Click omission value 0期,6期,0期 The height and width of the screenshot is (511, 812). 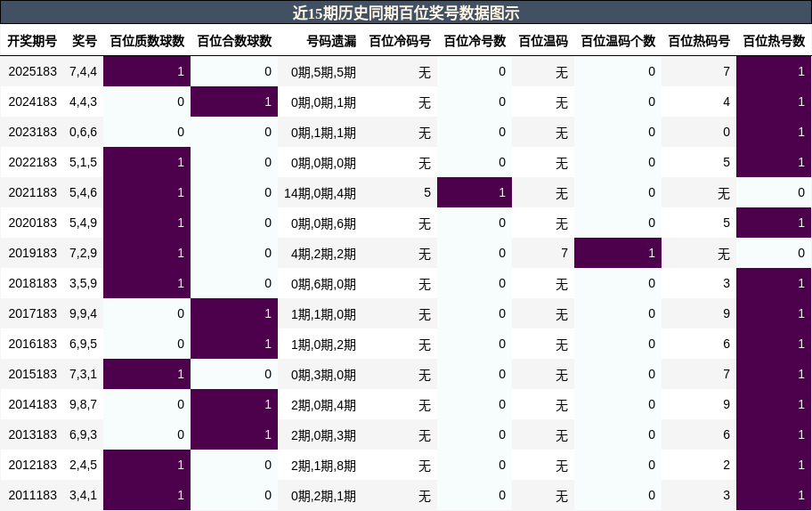click(x=324, y=284)
